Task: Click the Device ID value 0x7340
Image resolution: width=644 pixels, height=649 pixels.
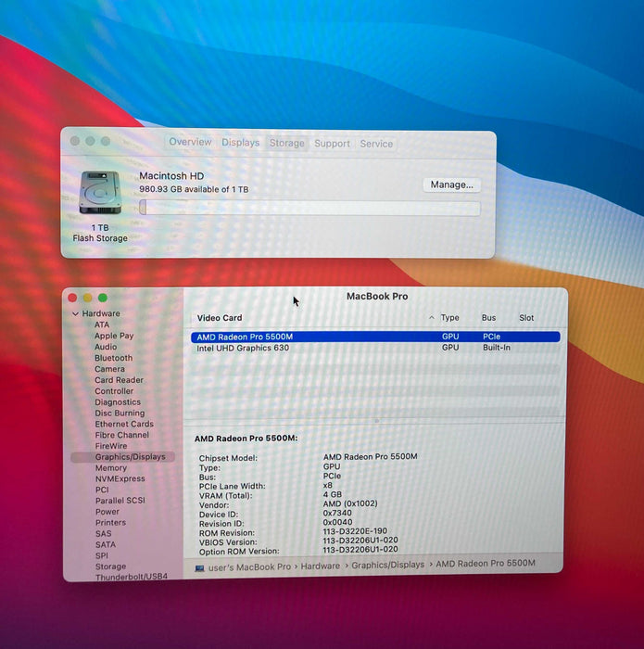Action: [337, 513]
